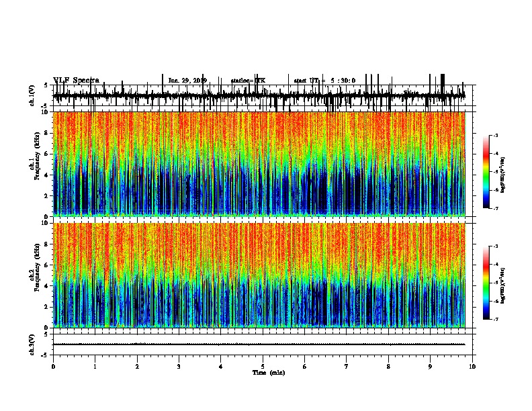Screen dimensions: 532x411
Task: Click the ch.1 frequency tick label "8"
Action: [46, 133]
